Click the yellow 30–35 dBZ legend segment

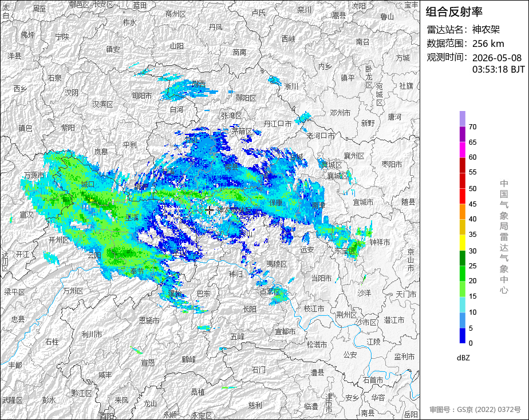pyautogui.click(x=462, y=243)
